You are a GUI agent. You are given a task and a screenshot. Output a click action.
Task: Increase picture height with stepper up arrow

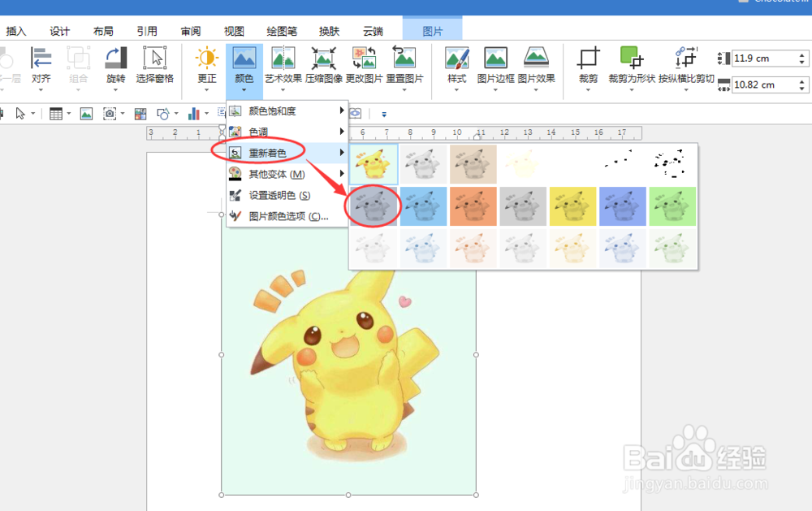click(x=802, y=54)
